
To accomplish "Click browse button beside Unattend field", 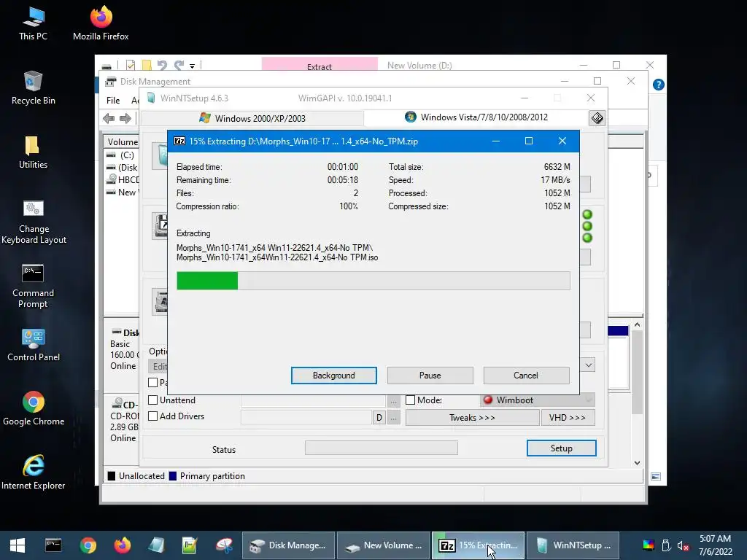I will (x=393, y=402).
